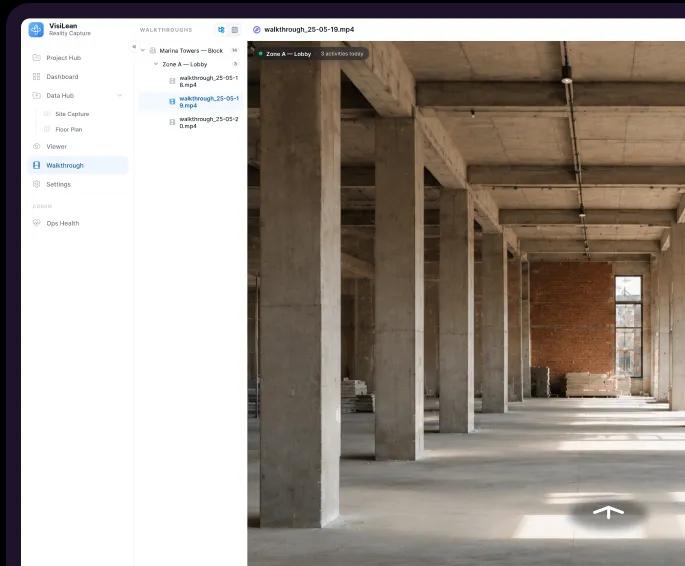Screen dimensions: 685x566
Task: Move forward using the floor arrow
Action: click(608, 512)
